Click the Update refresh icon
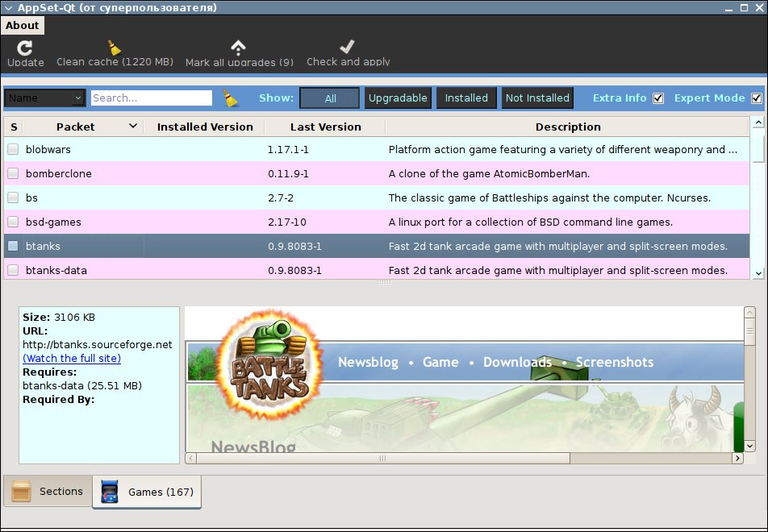Screen dimensions: 768x532 tap(24, 48)
